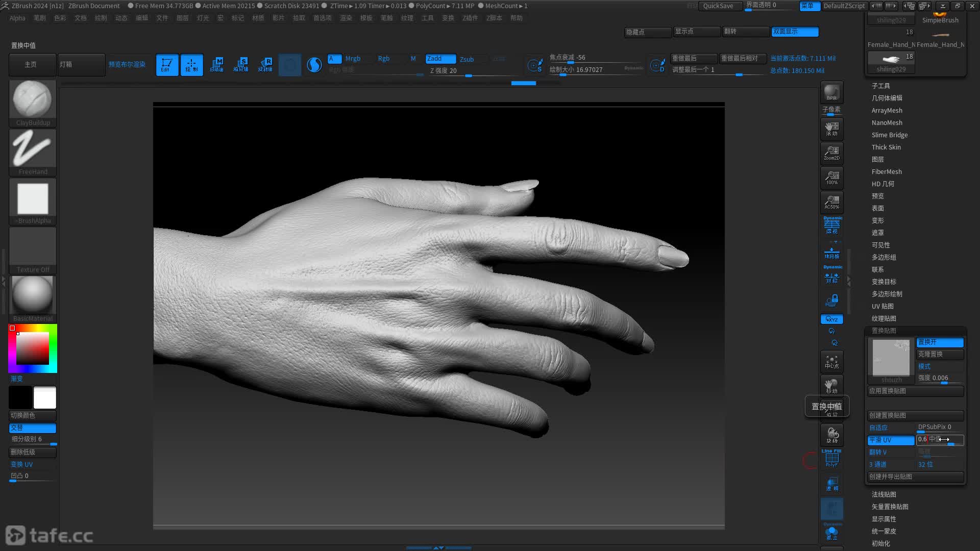Click the sphere sculptris icon in toolbar
This screenshot has width=980, height=551.
pyautogui.click(x=314, y=65)
